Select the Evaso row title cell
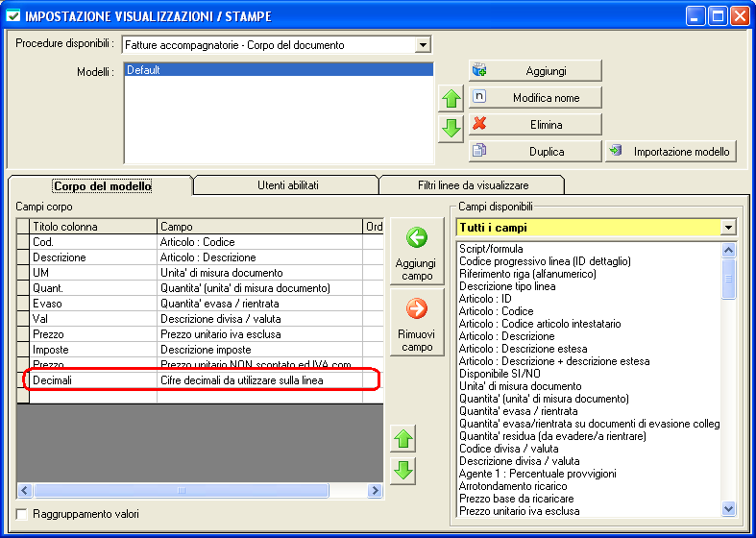756x538 pixels. point(93,304)
